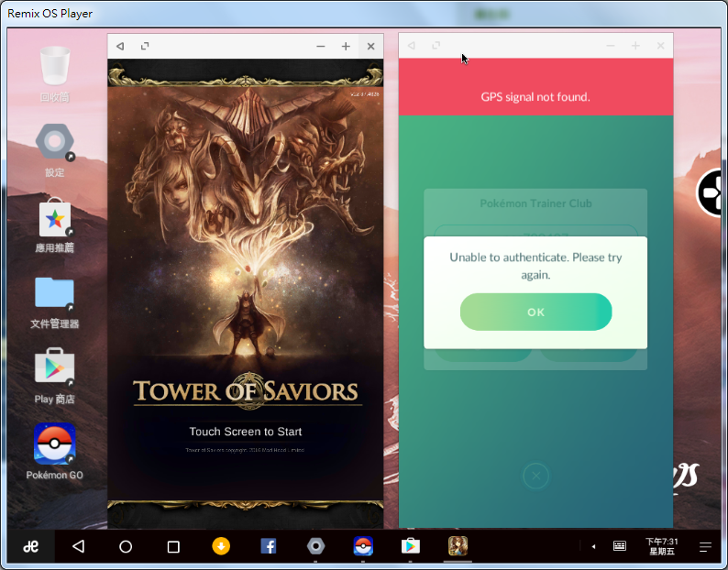This screenshot has height=570, width=728.
Task: Click the Tower of Saviors title logo
Action: [246, 390]
